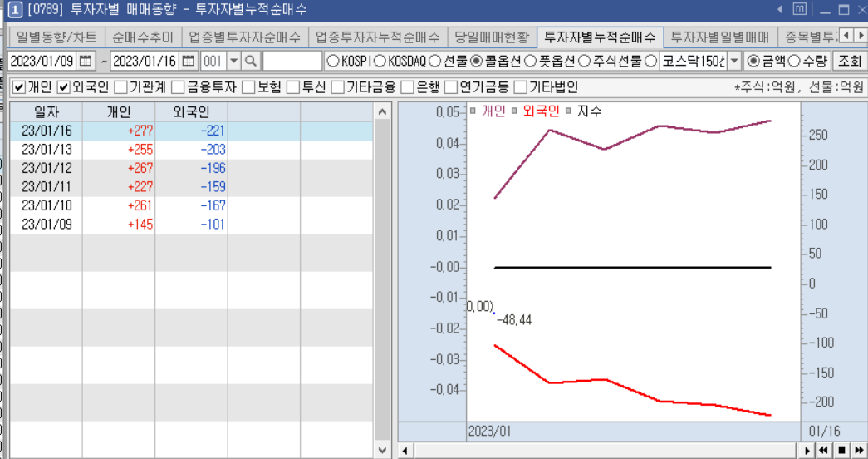Select the 콜옵션 radio button
The height and width of the screenshot is (459, 868).
pos(477,61)
